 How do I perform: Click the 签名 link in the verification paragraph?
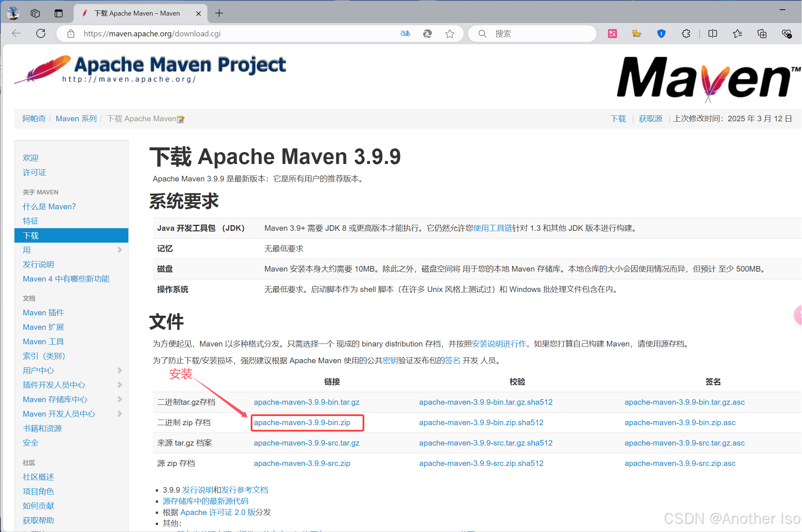click(453, 360)
